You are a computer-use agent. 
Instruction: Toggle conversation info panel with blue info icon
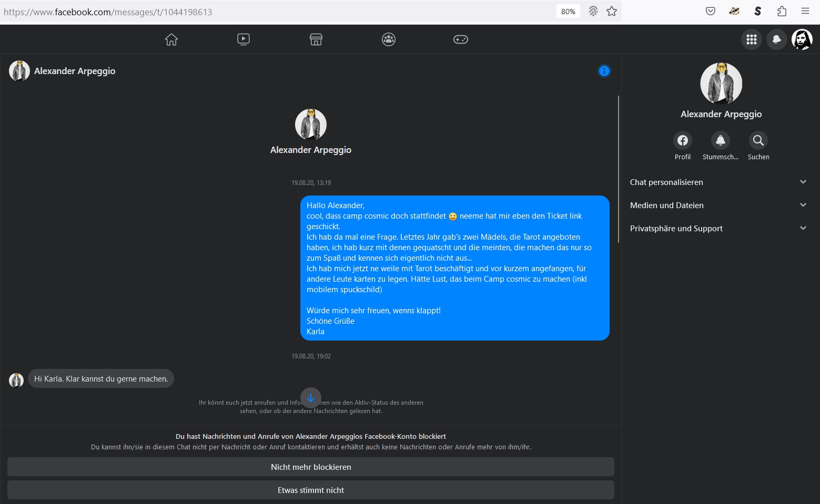tap(604, 71)
